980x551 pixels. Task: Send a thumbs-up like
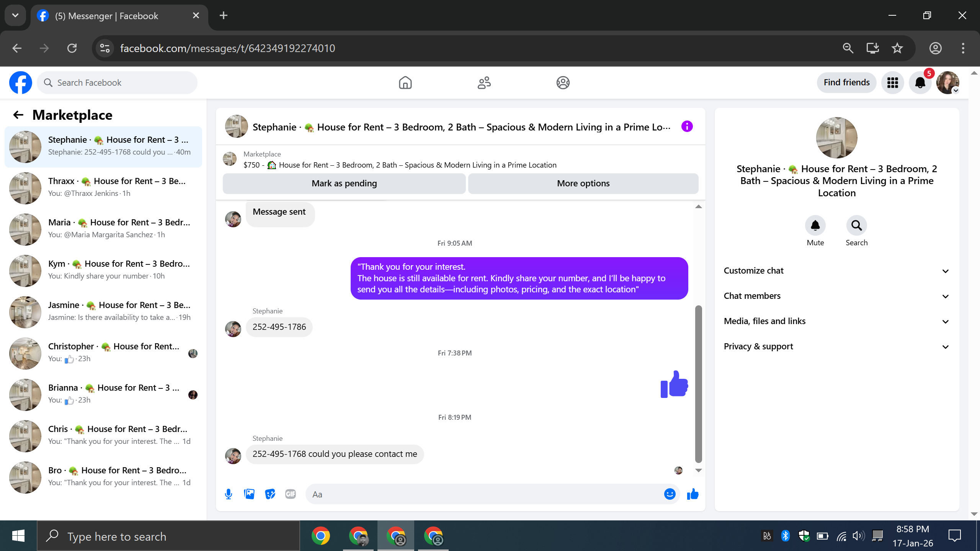(x=693, y=494)
